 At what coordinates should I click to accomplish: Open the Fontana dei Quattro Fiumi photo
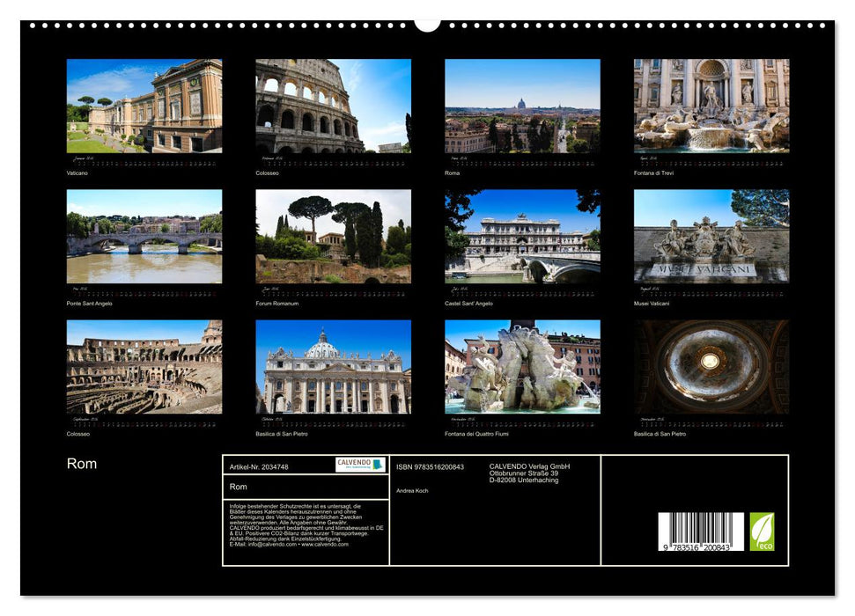[522, 367]
